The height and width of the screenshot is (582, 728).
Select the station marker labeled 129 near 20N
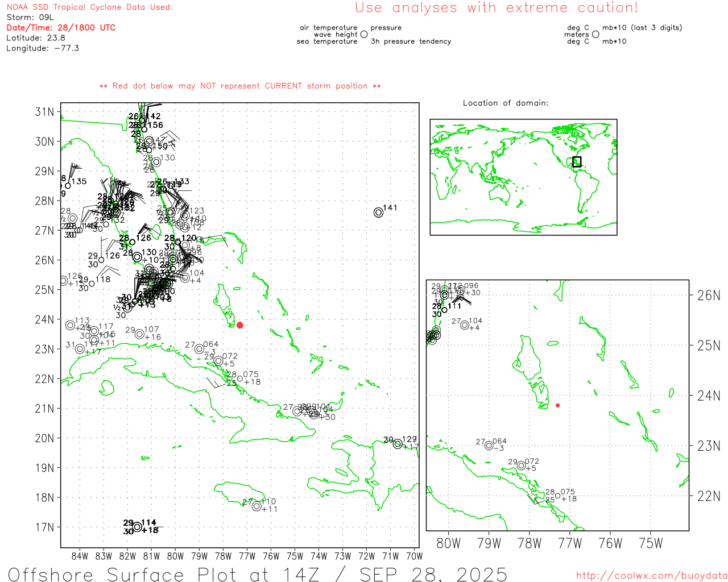pos(398,444)
